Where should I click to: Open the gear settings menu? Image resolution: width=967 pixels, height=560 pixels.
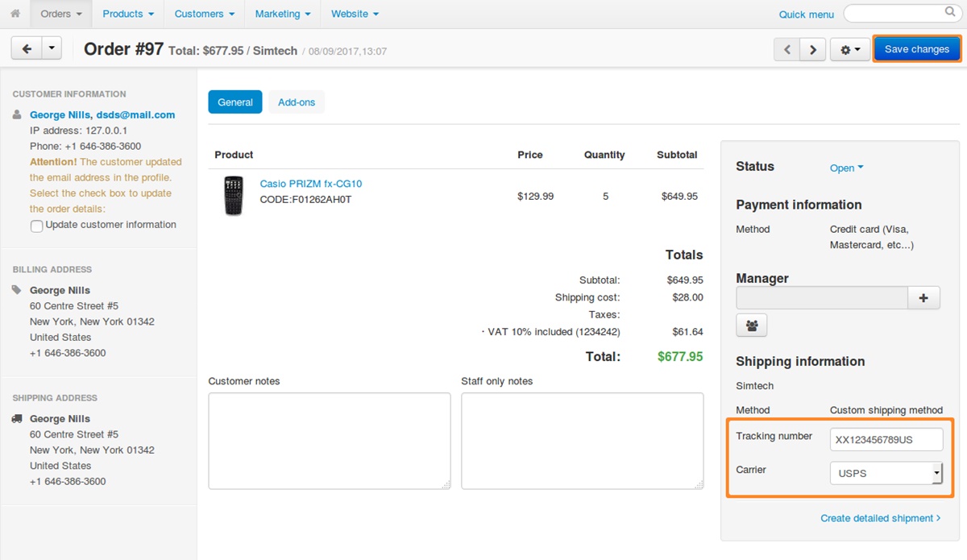(850, 49)
